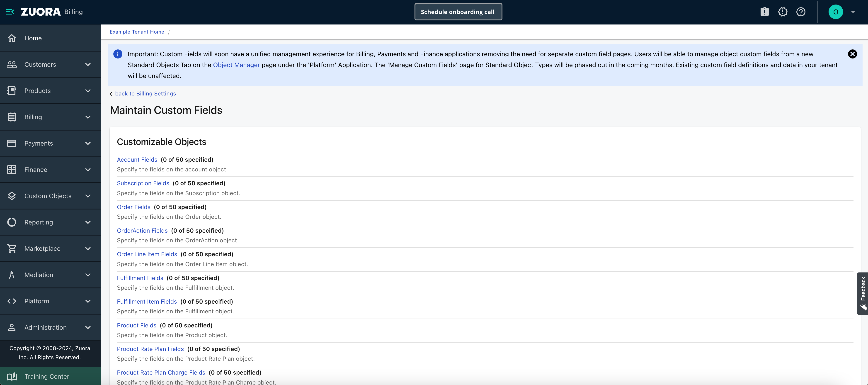Open Fulfillment Item Fields link
This screenshot has width=868, height=385.
pos(147,301)
